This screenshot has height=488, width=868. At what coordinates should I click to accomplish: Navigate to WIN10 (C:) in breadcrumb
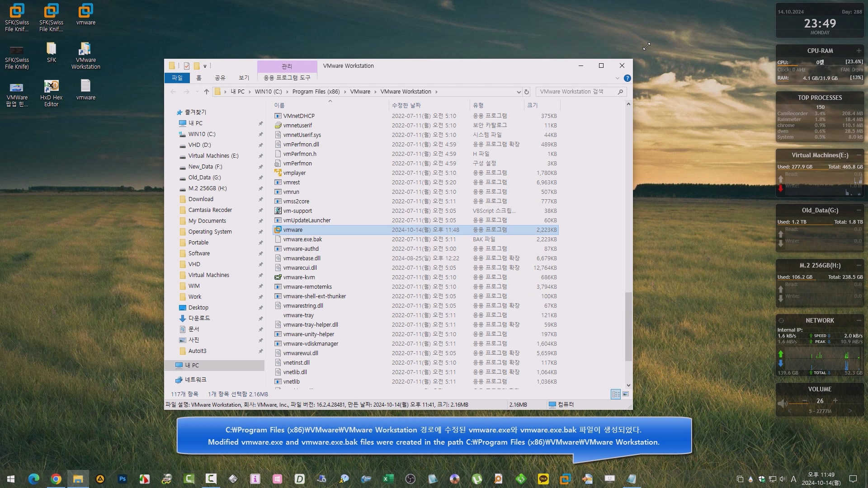click(268, 92)
